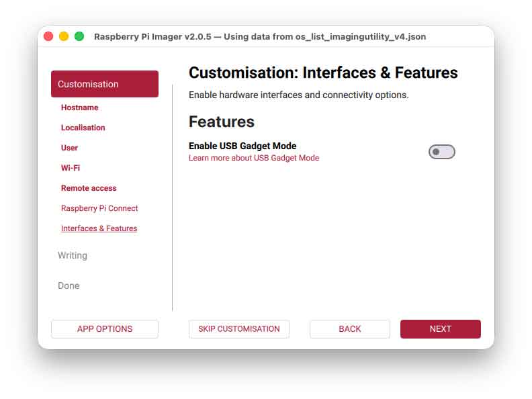Open APP OPTIONS
The width and height of the screenshot is (532, 399).
(x=105, y=329)
